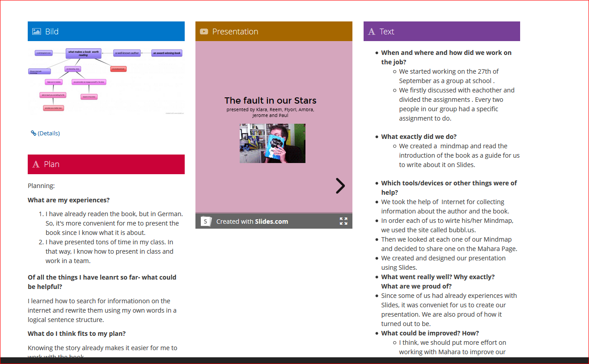Click the 'a well-known author' mindmap node

point(127,53)
